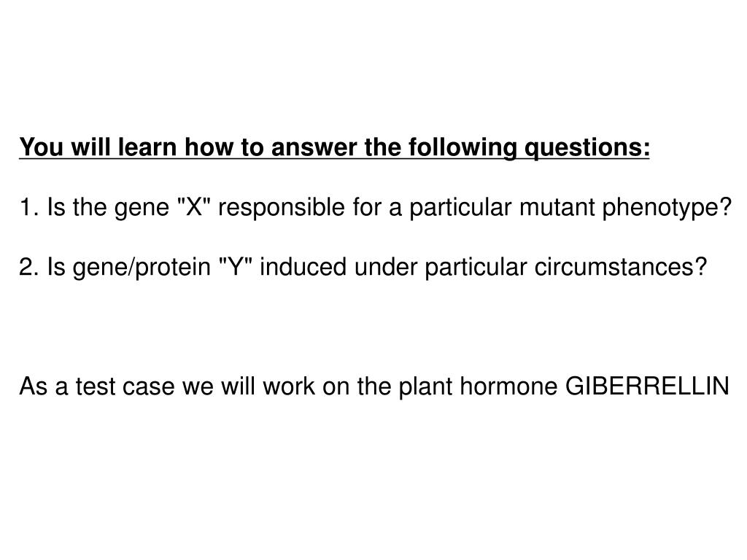Click the word "plant" in the last line
This screenshot has width=747, height=560.
coord(425,386)
